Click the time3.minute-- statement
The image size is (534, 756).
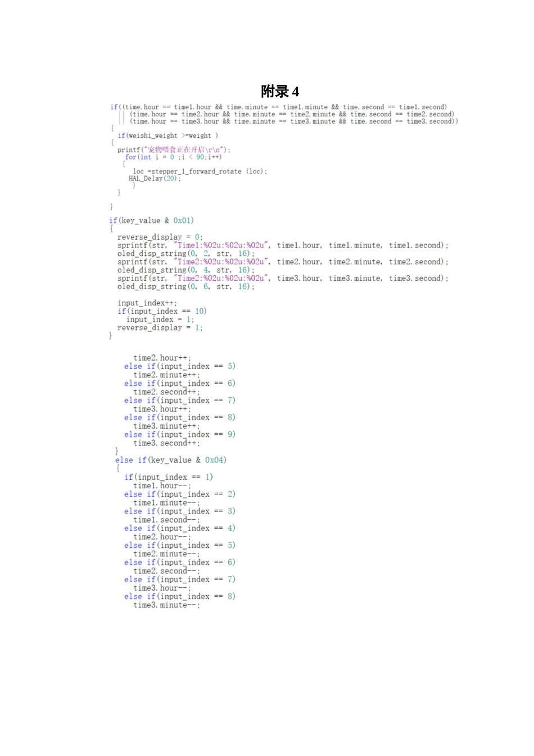[166, 605]
